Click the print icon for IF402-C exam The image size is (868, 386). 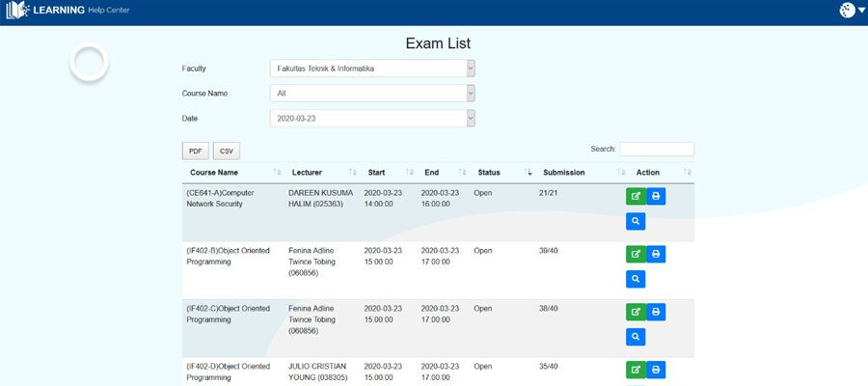(x=656, y=313)
